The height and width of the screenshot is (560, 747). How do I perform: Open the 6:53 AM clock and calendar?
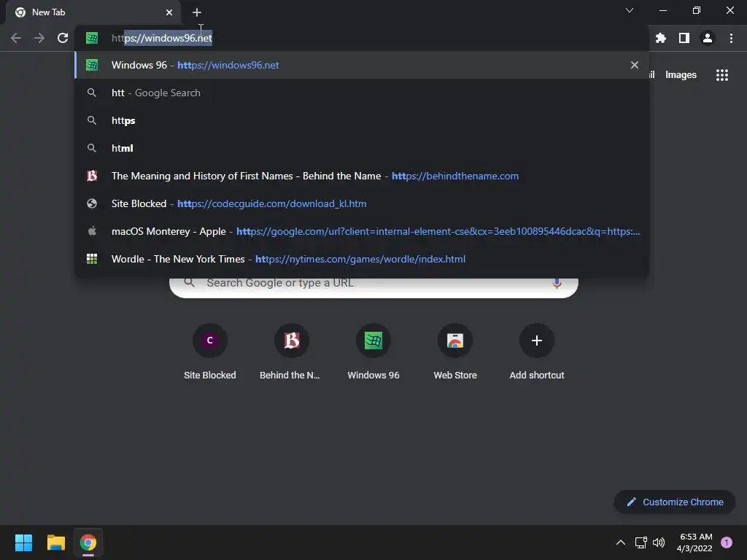coord(694,542)
